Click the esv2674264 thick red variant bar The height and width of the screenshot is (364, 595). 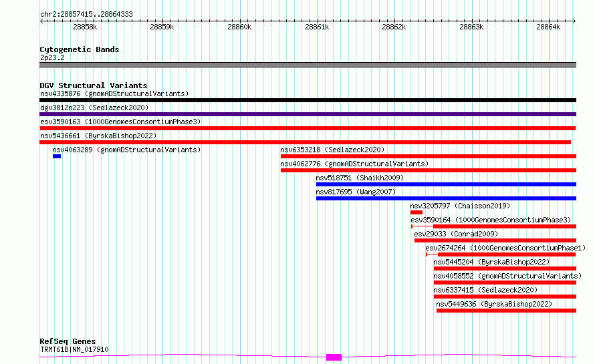[x=507, y=254]
